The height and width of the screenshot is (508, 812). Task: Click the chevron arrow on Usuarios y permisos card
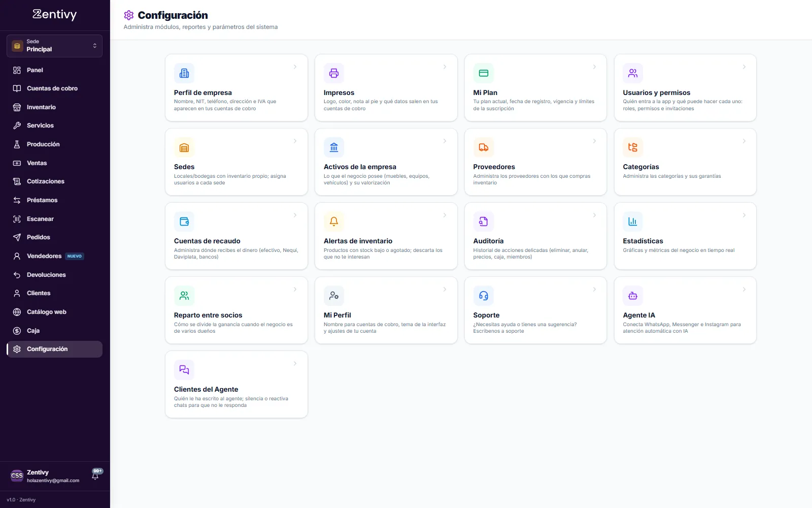744,67
